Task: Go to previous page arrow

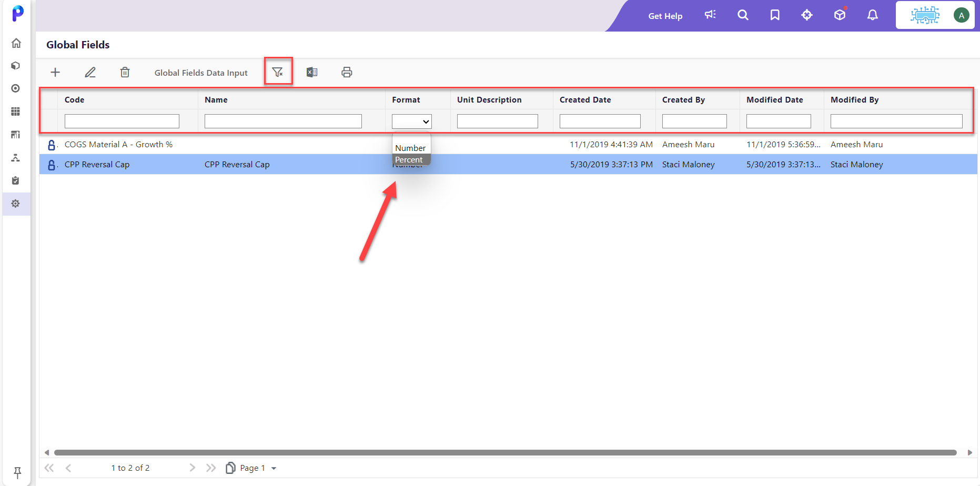Action: 68,468
